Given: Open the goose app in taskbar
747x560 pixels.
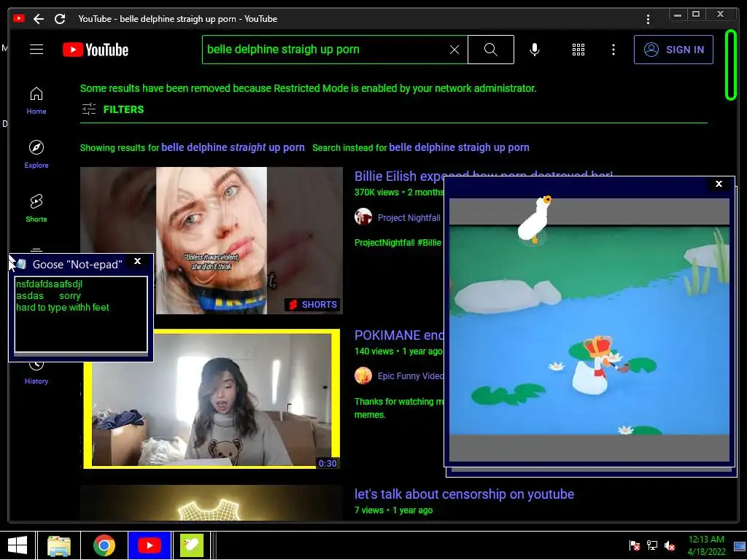Looking at the screenshot, I should point(192,545).
